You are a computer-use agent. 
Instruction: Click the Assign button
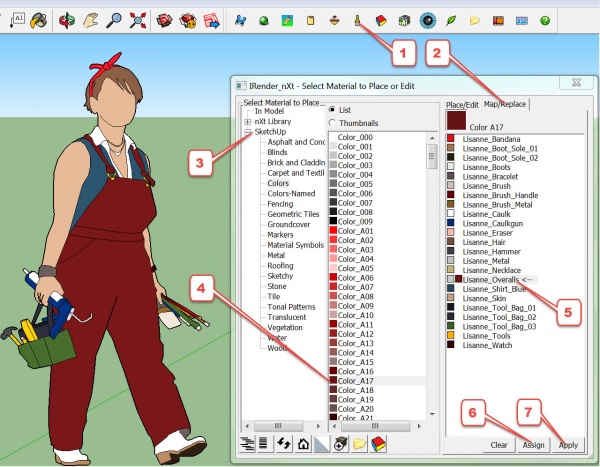533,444
